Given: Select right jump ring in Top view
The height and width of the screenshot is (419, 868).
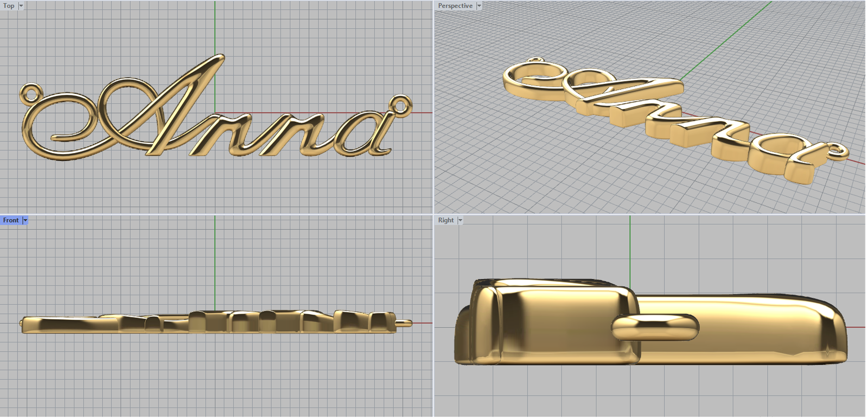Looking at the screenshot, I should pos(400,104).
